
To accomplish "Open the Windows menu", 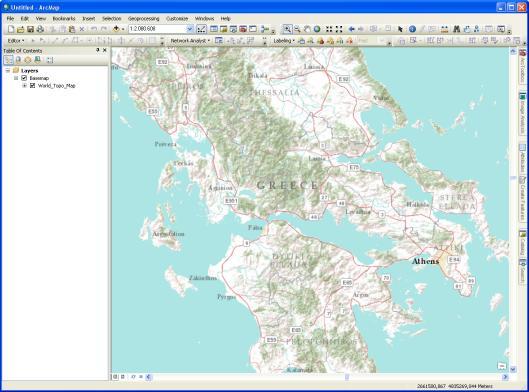I will click(204, 19).
